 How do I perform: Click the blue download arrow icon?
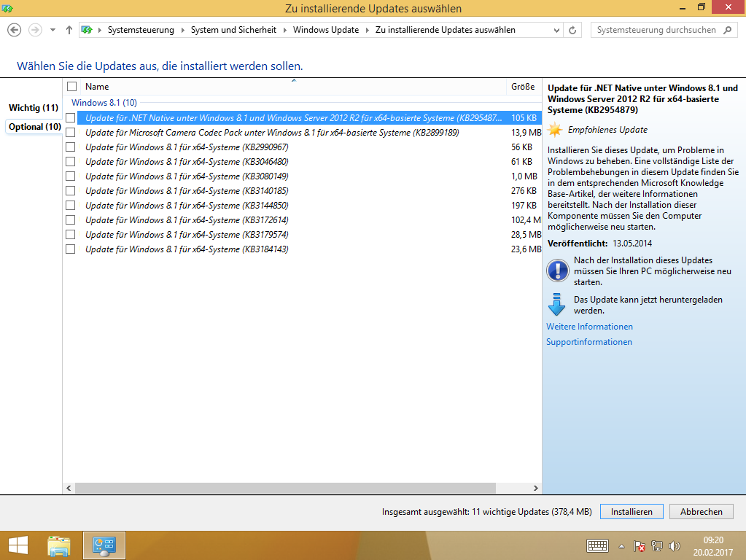click(556, 305)
